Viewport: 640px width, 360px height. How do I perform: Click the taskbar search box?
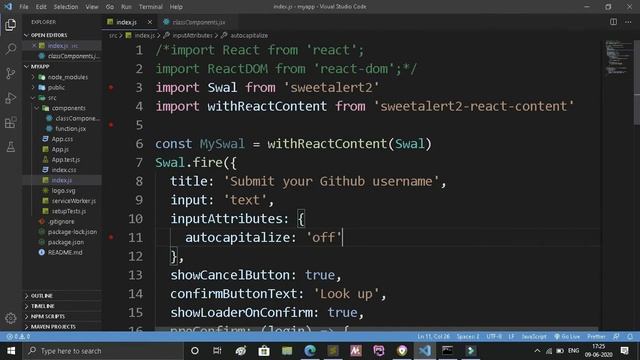click(104, 351)
